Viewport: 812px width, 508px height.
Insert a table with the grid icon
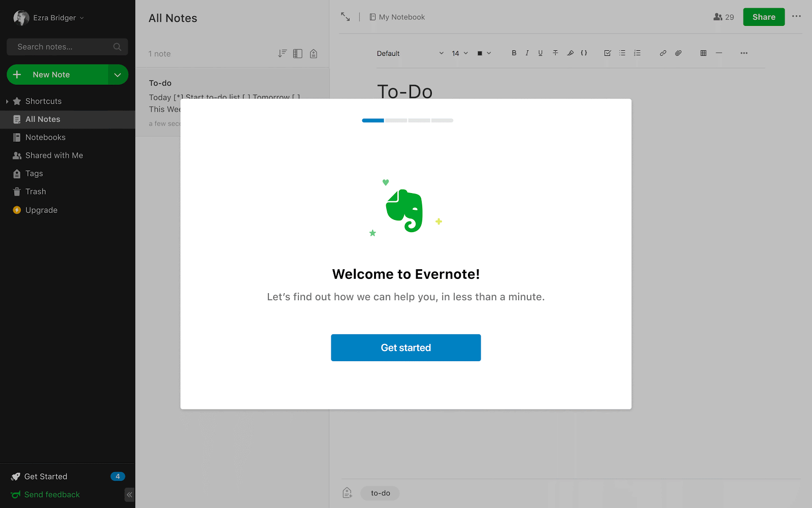coord(703,53)
